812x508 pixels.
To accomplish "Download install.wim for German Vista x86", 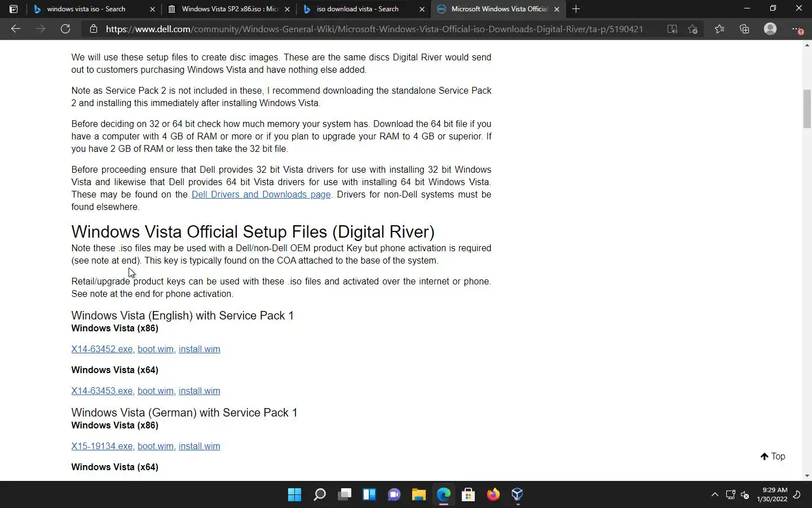I will 200,446.
